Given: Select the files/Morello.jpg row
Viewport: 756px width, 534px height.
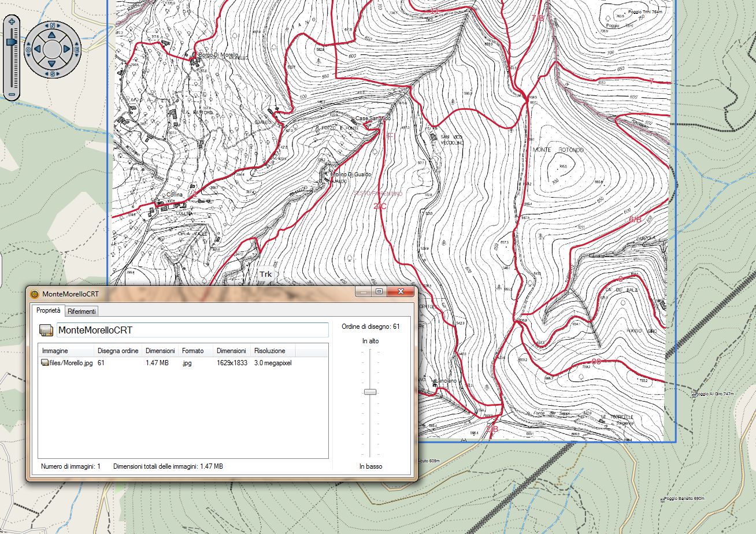Looking at the screenshot, I should pos(183,363).
